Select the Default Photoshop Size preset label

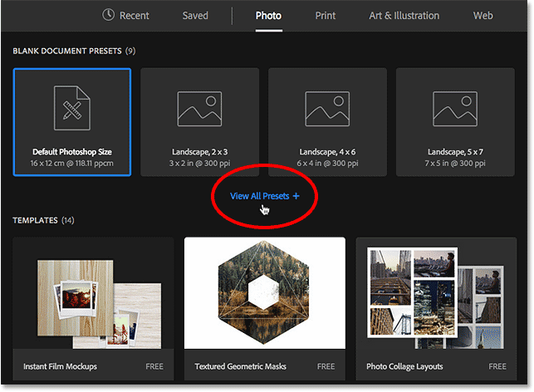pos(72,152)
